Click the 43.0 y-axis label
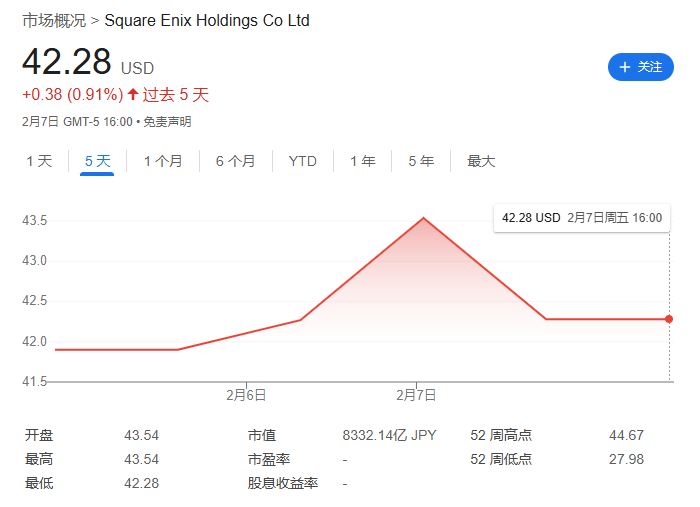 click(x=34, y=261)
